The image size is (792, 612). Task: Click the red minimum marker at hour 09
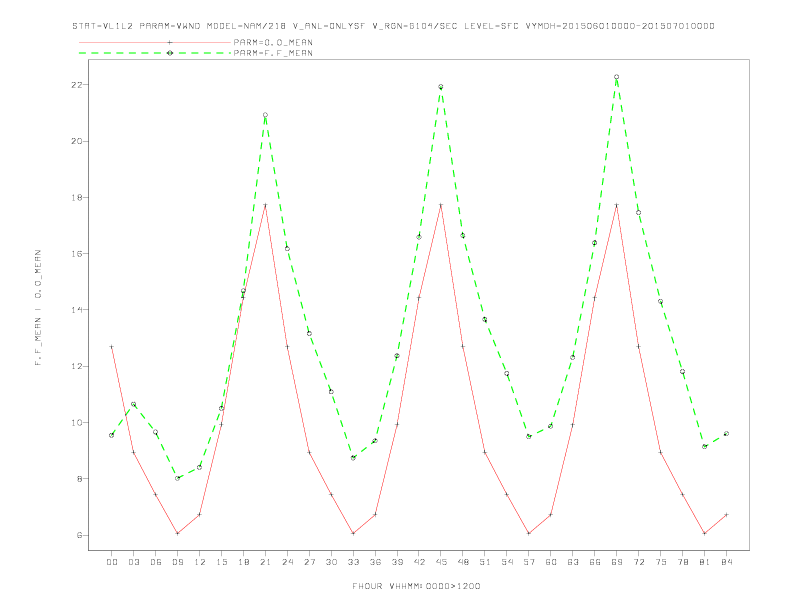point(177,533)
